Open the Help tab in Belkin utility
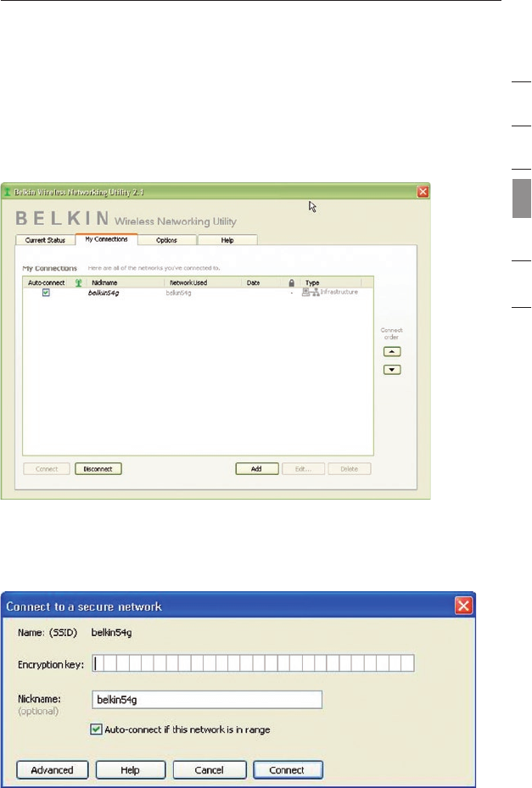 227,240
